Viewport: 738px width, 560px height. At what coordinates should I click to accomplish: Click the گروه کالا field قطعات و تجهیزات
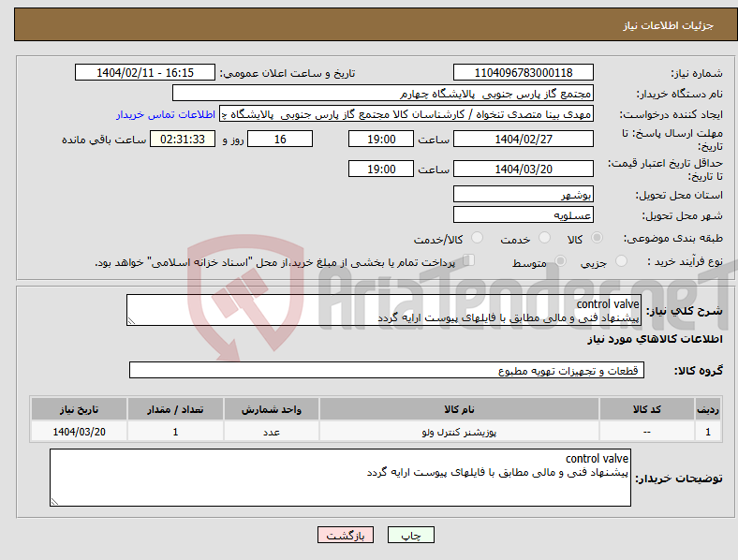coord(387,370)
